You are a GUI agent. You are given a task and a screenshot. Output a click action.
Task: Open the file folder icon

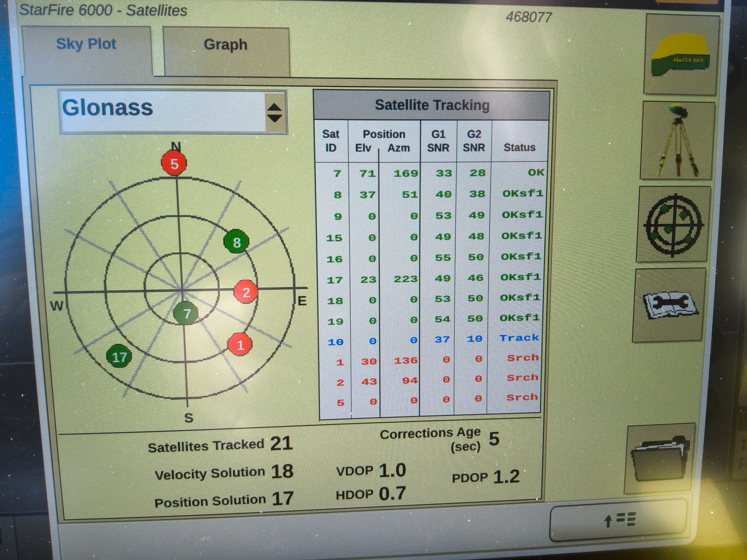coord(660,457)
